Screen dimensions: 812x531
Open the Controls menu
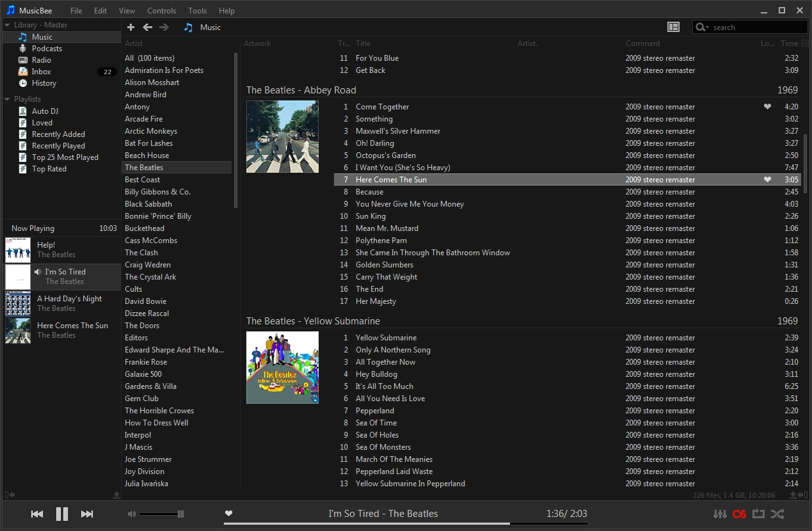(161, 11)
